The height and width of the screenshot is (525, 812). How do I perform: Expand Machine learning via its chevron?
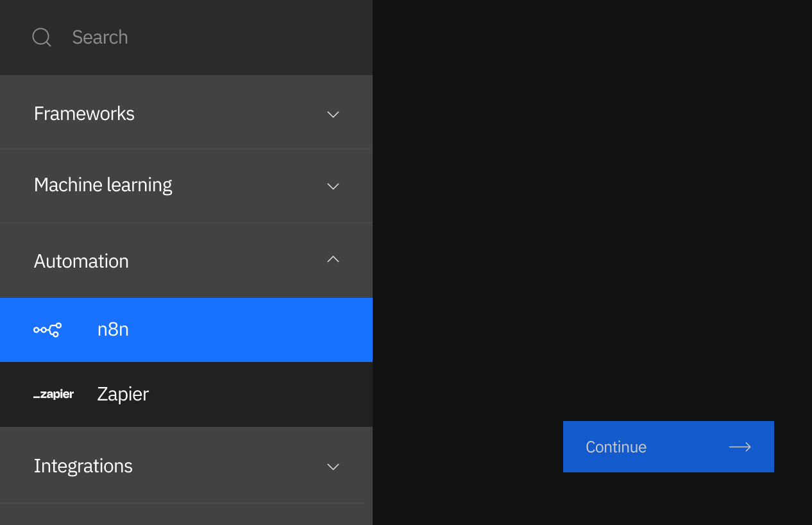[333, 186]
